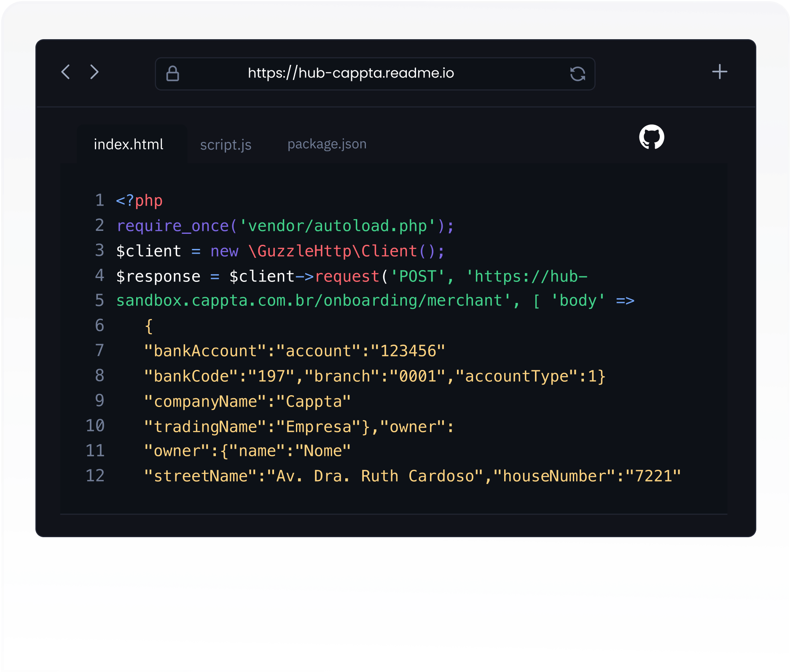790x672 pixels.
Task: Switch to the package.json tab
Action: point(327,144)
